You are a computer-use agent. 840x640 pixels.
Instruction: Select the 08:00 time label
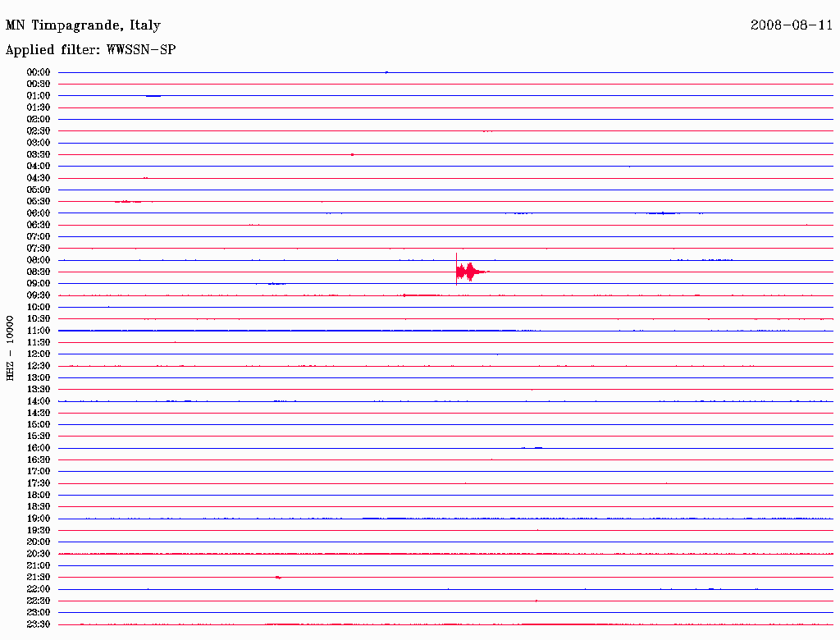coord(39,260)
